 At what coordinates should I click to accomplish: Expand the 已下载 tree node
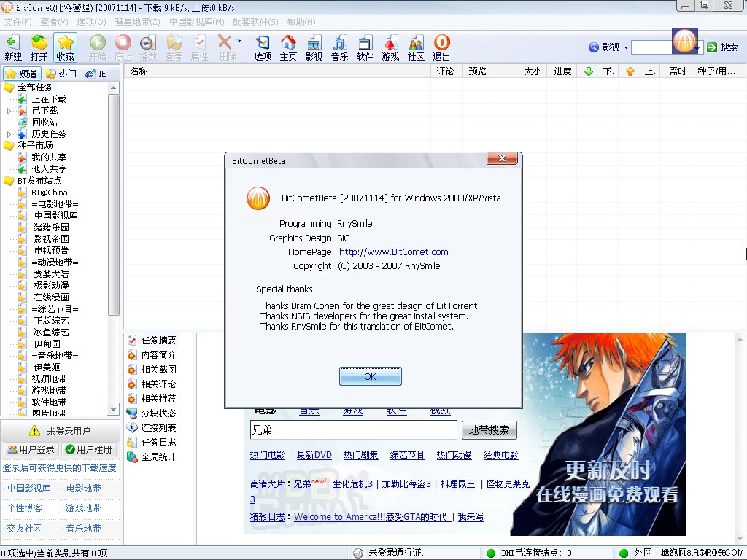9,111
